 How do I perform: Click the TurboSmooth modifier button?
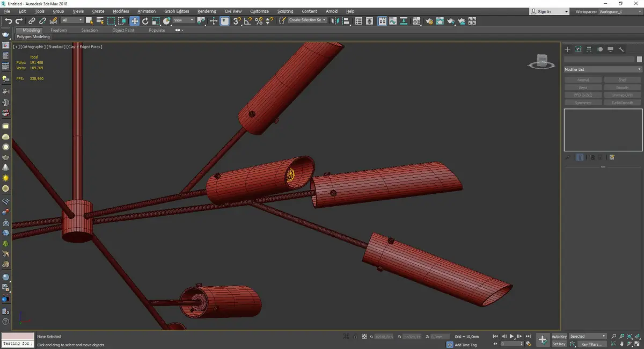tap(623, 103)
